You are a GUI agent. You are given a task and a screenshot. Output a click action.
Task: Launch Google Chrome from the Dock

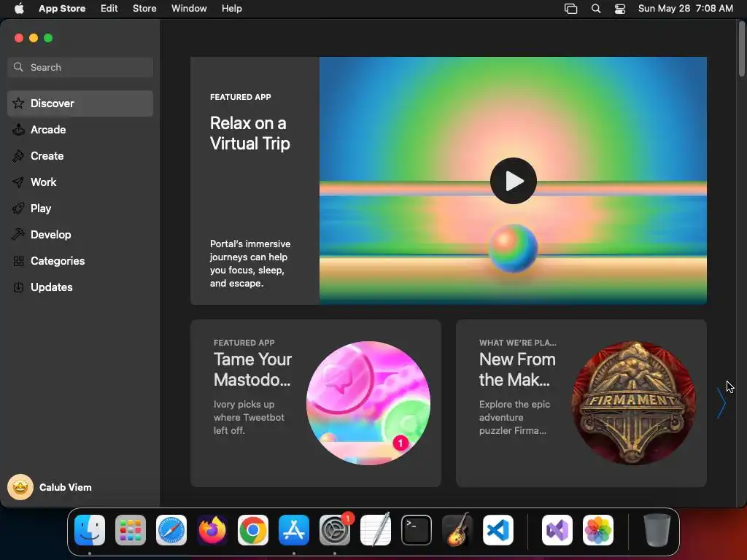click(x=253, y=530)
